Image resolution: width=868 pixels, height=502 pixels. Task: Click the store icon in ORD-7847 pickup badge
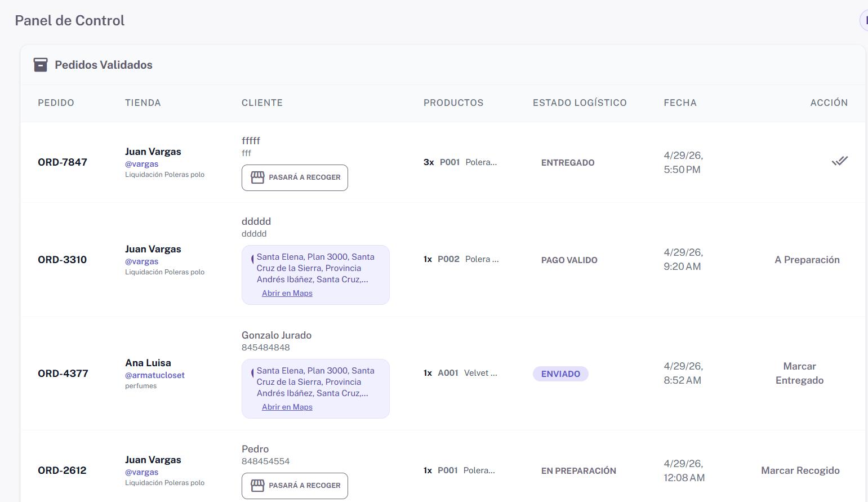coord(257,177)
